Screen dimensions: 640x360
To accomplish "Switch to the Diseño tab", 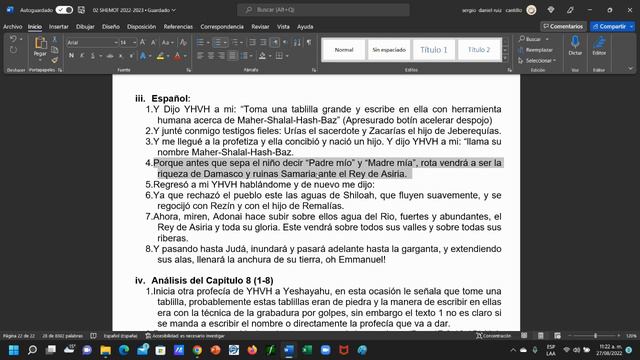I will 111,27.
